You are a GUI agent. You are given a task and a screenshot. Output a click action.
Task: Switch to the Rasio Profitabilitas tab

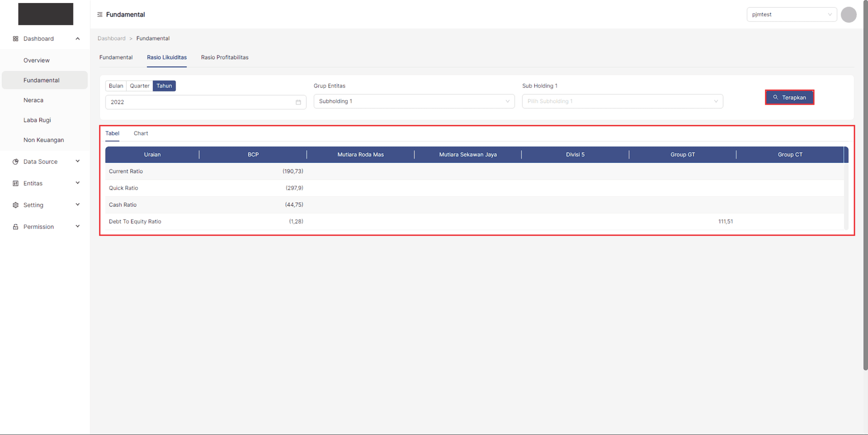pyautogui.click(x=224, y=57)
